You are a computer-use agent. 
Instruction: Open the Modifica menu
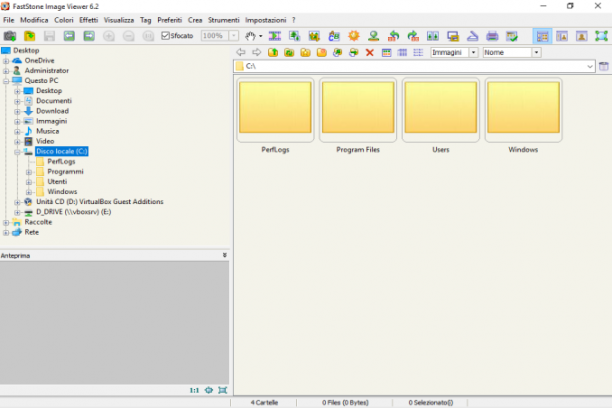34,20
